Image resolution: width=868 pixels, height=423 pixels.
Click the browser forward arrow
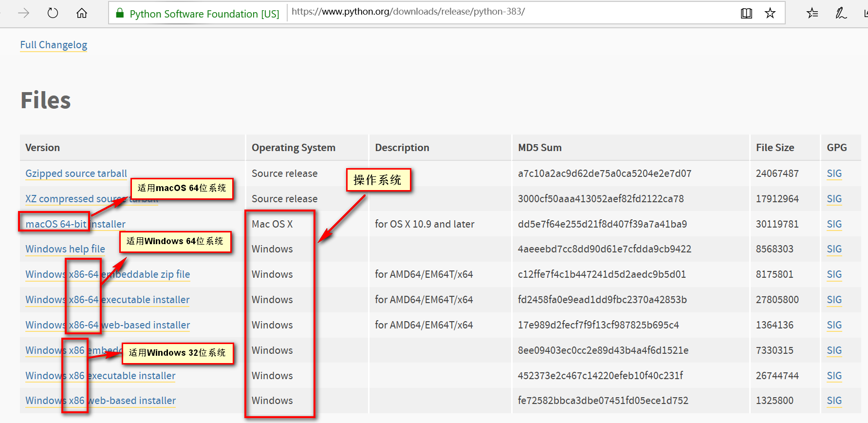click(x=23, y=13)
